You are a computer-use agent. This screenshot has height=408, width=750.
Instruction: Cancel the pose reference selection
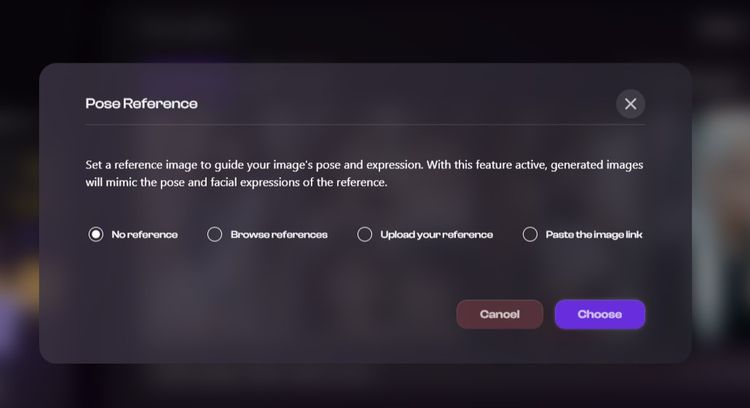point(500,314)
